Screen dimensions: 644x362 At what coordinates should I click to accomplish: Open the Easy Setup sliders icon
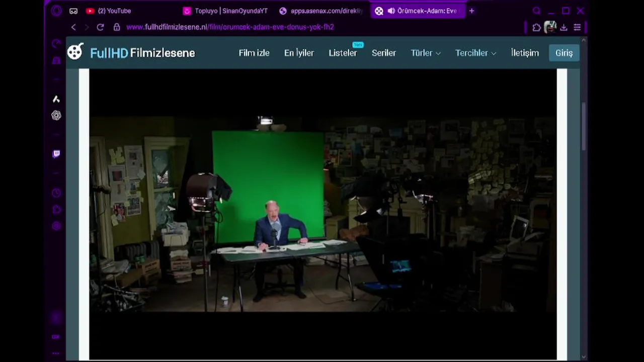click(x=577, y=27)
